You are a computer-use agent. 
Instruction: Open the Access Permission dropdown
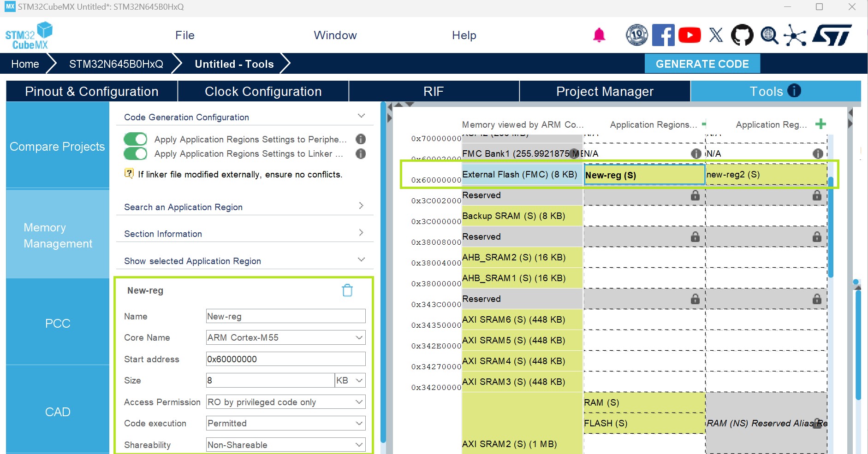[286, 402]
